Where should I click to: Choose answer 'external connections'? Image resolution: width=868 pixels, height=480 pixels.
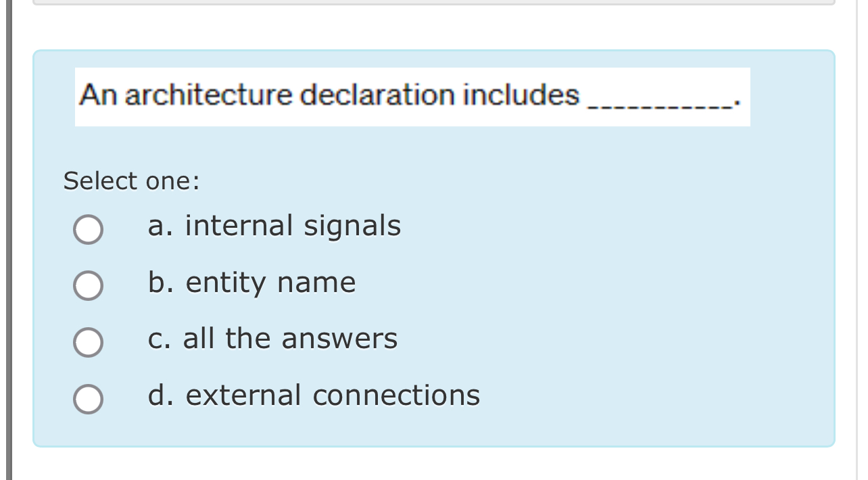(x=88, y=398)
